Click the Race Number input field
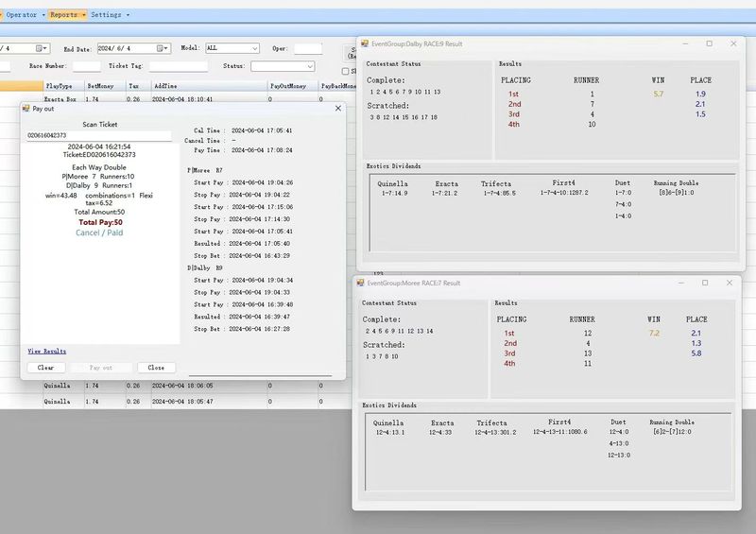The width and height of the screenshot is (756, 534). pos(86,66)
